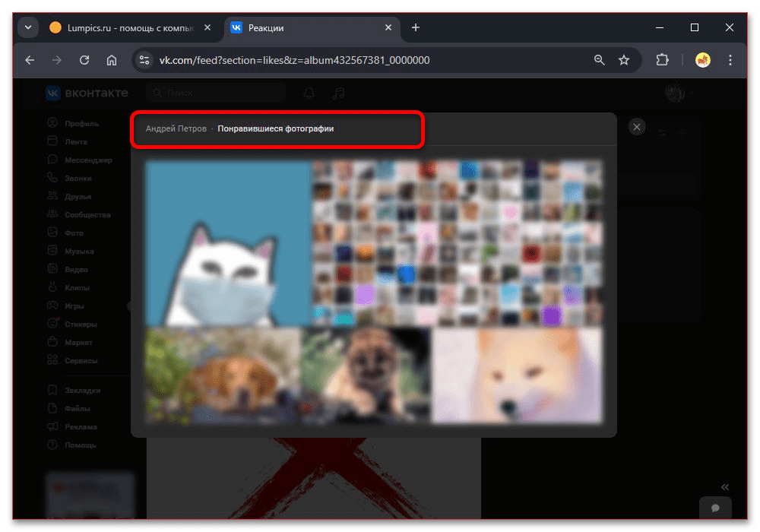Click the Андрей Петров link in album header
Screen dimensions: 760x532
point(176,129)
